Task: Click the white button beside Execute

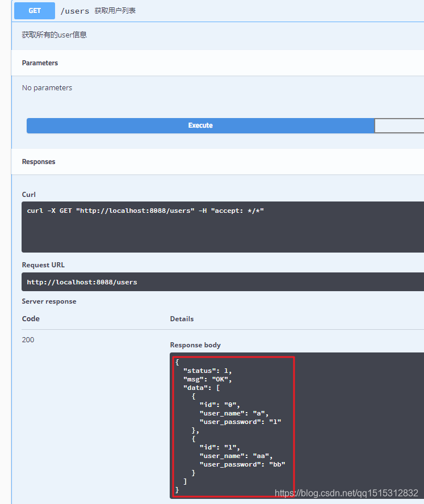Action: coord(399,125)
